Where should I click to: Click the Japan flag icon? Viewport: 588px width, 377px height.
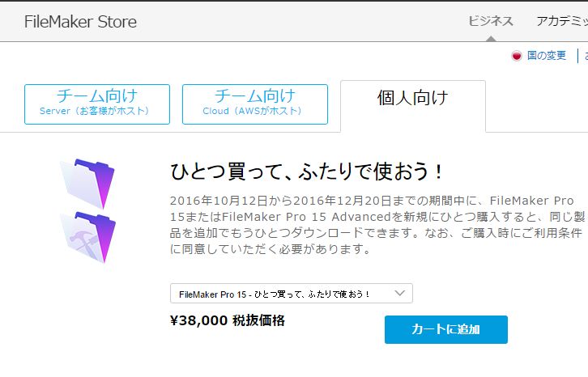pos(516,56)
